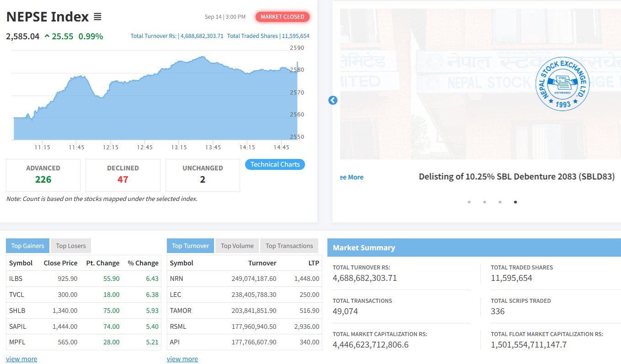Select the third carousel dot
Image resolution: width=621 pixels, height=364 pixels.
(500, 202)
